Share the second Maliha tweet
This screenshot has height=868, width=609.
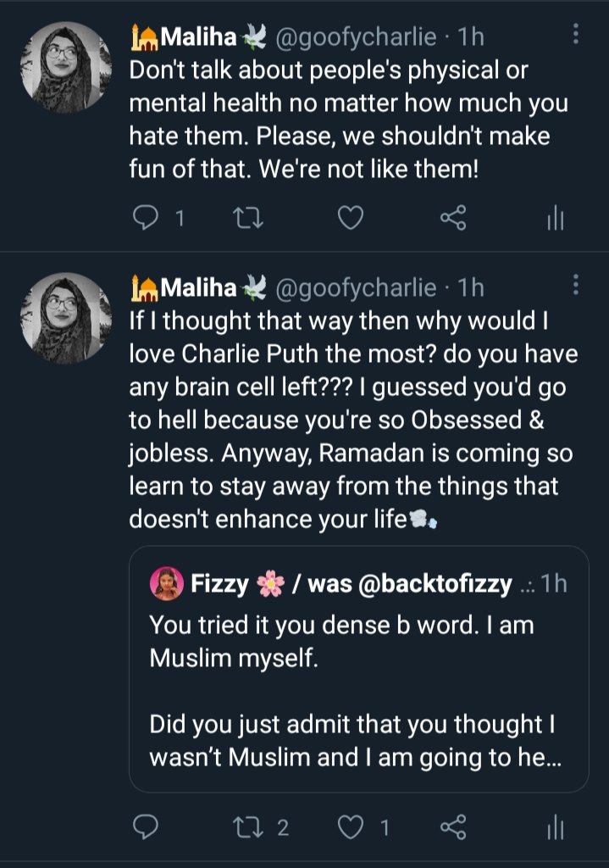pyautogui.click(x=453, y=826)
